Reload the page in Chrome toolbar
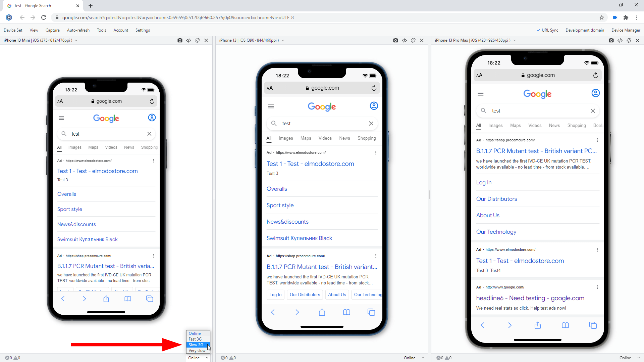644x362 pixels. click(44, 17)
